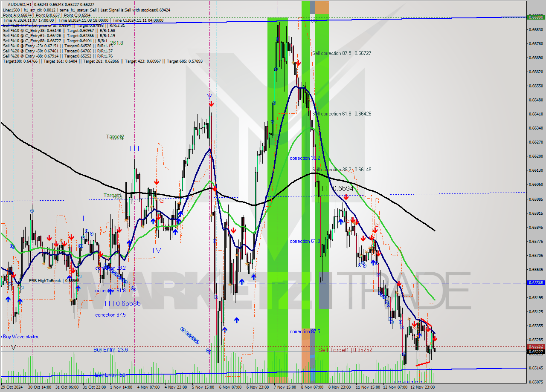Click the blue 0.65568 price marker on axis
The image size is (546, 392).
(x=536, y=282)
